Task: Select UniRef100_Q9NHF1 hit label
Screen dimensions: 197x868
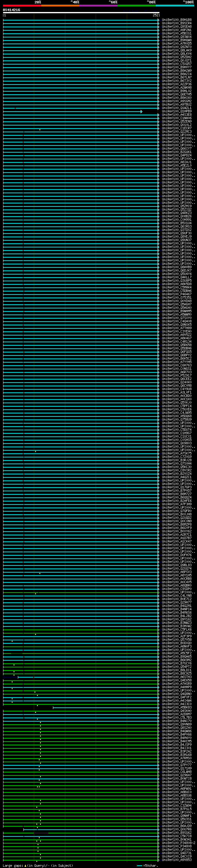Action: coord(177,816)
